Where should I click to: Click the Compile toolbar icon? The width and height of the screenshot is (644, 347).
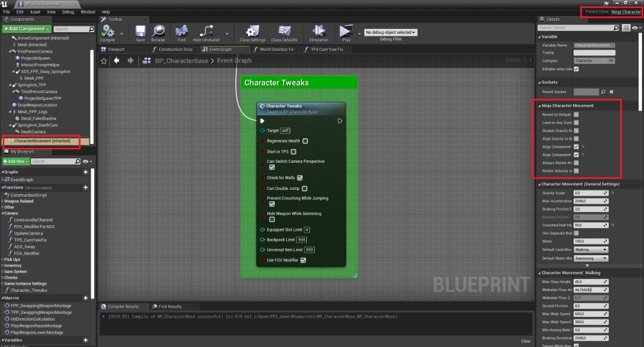[x=108, y=33]
